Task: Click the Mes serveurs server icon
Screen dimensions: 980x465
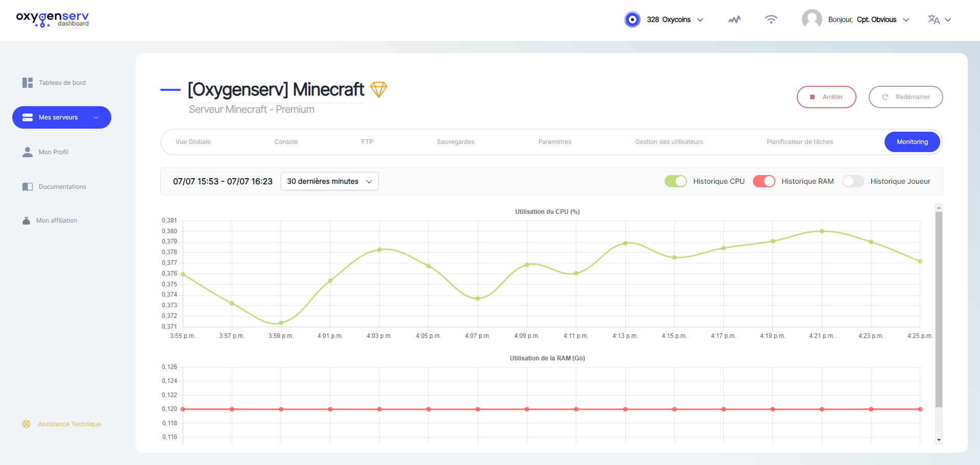Action: [28, 117]
